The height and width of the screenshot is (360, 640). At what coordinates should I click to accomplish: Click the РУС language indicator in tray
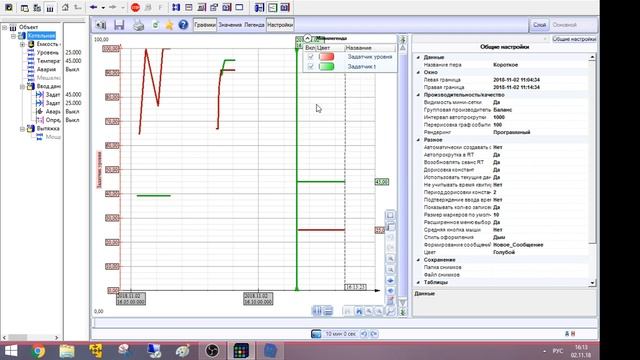point(558,351)
